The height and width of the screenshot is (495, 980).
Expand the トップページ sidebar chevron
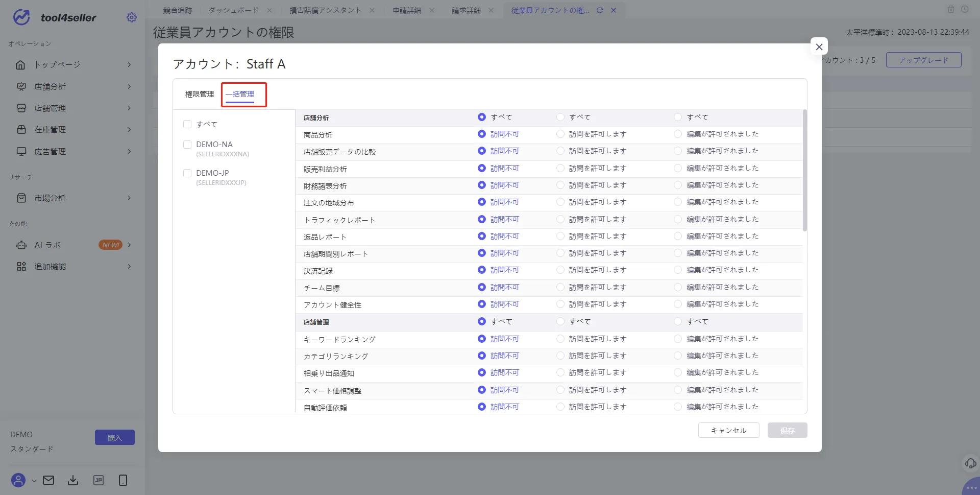point(129,65)
